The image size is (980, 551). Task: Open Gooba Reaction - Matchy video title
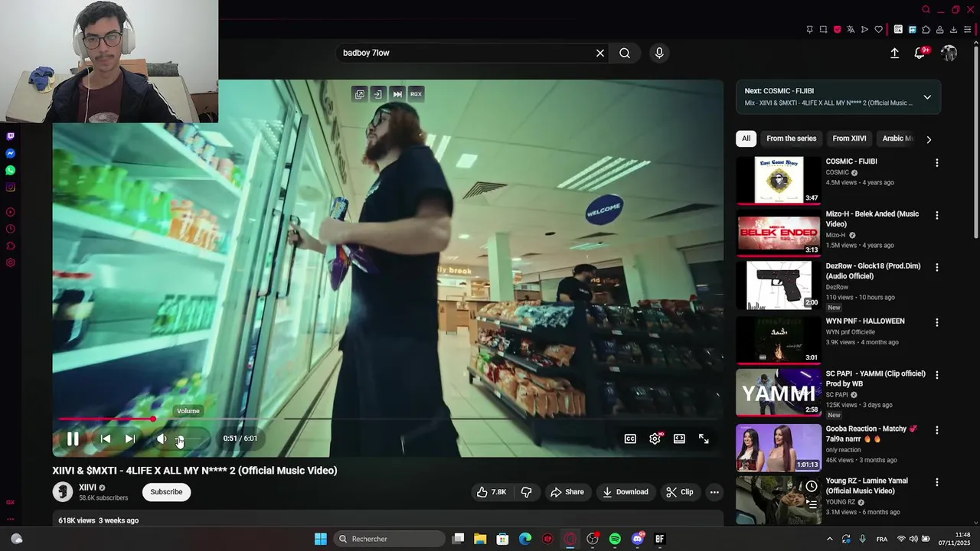871,433
